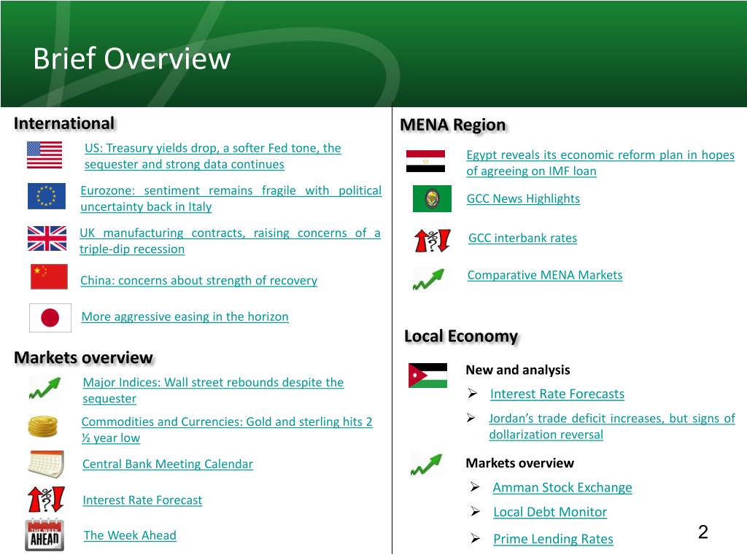Open Central Bank Meeting Calendar link

pyautogui.click(x=168, y=464)
